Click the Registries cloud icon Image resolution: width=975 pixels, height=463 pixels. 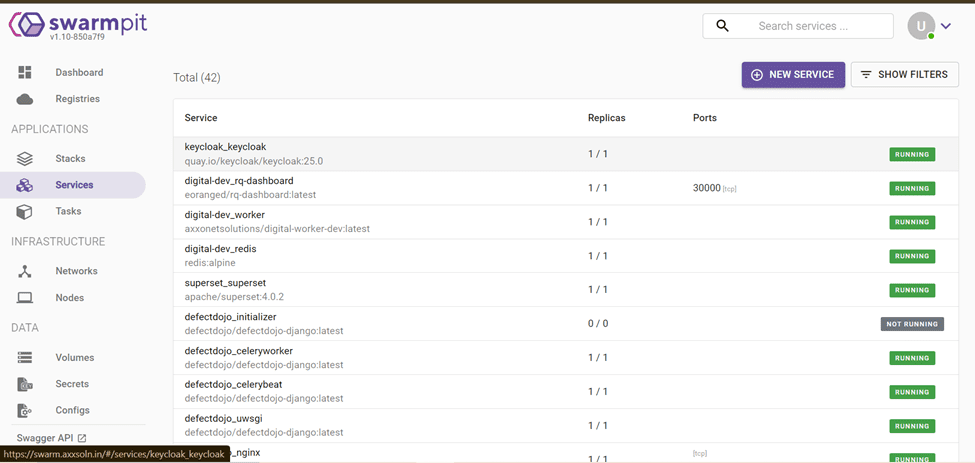point(25,99)
